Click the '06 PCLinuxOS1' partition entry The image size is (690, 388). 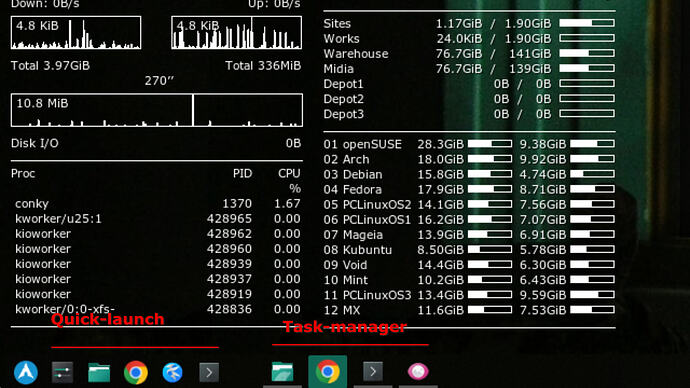pos(367,220)
